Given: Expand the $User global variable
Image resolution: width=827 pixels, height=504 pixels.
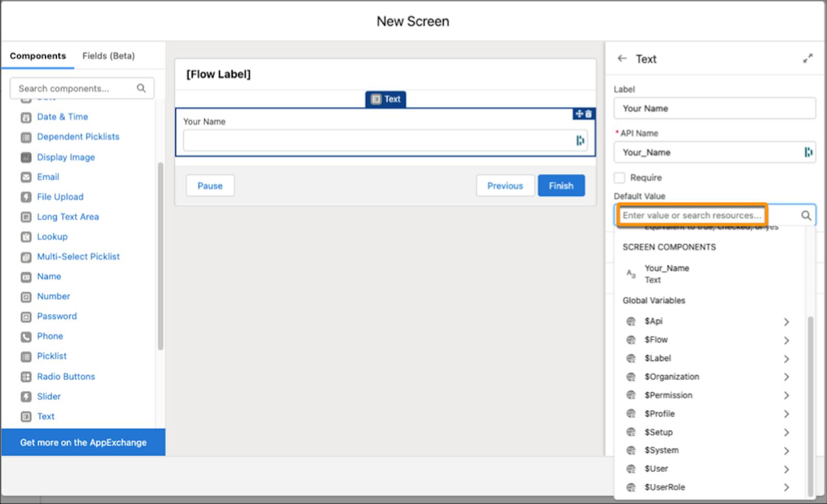Looking at the screenshot, I should [787, 469].
